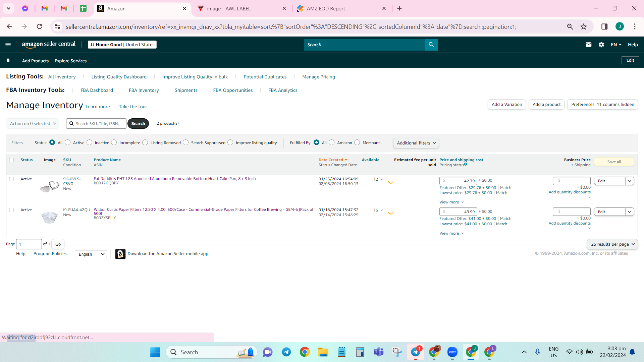The height and width of the screenshot is (362, 644).
Task: Click the bookmark flag icon
Action: pos(8,60)
